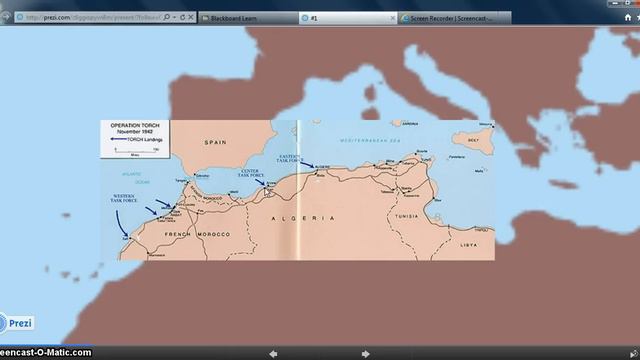Open the browser Home icon
Screen dimensions: 640x360
coord(628,18)
